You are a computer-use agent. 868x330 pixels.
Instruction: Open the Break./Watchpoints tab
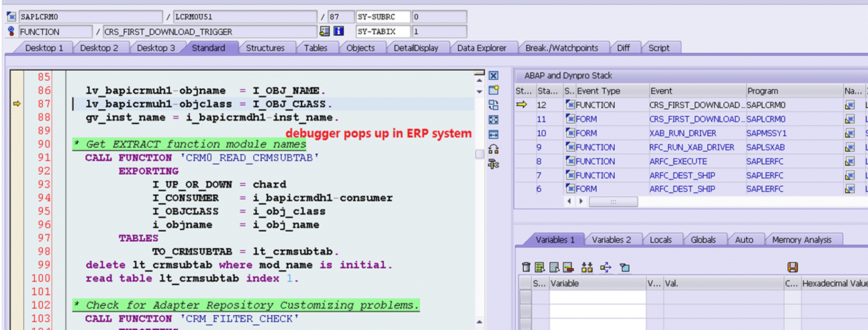click(562, 48)
